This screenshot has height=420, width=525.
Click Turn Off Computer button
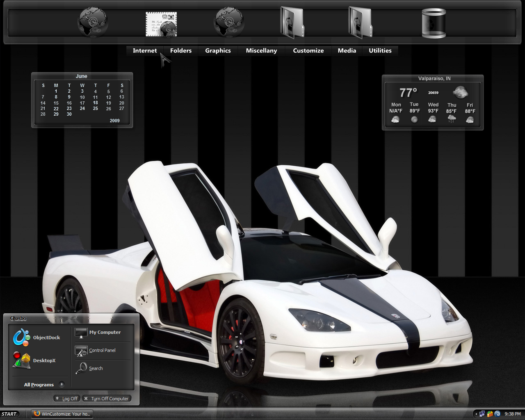[106, 398]
